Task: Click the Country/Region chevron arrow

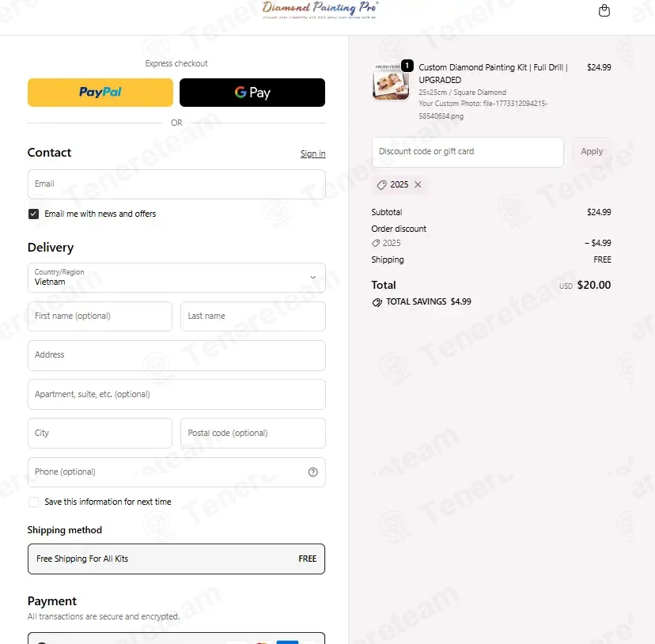Action: 313,278
